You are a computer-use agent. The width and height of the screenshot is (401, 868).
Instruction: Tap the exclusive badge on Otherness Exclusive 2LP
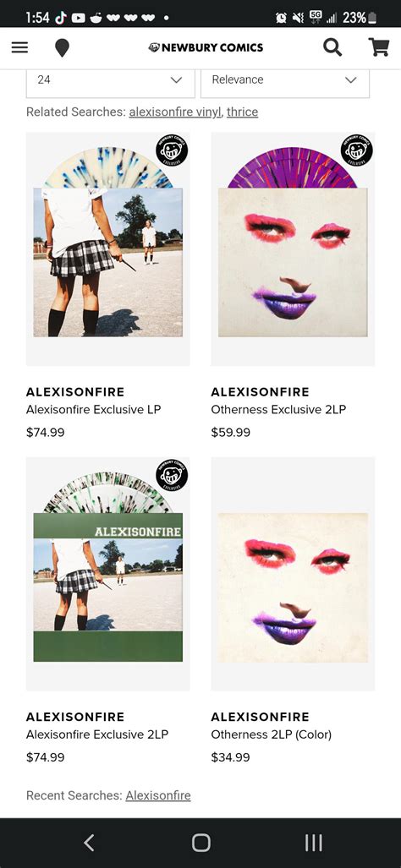(x=357, y=150)
